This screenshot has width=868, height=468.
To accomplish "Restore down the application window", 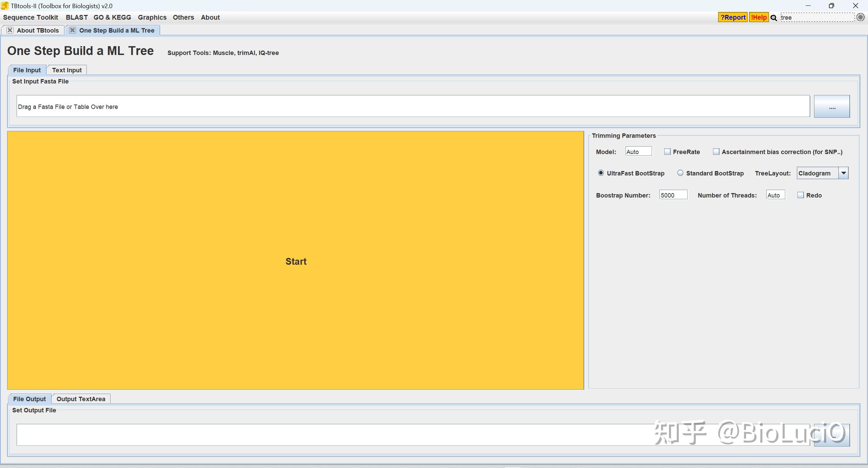I will pos(831,6).
